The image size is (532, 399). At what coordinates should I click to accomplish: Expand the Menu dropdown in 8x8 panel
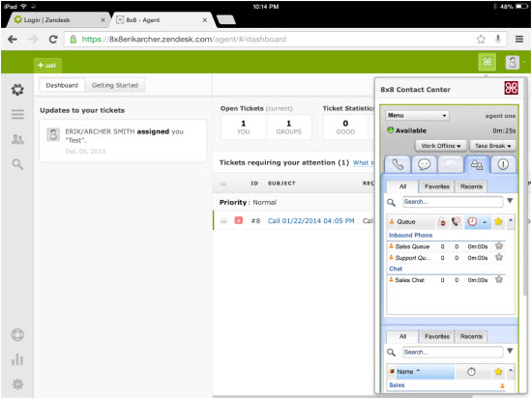coord(417,116)
